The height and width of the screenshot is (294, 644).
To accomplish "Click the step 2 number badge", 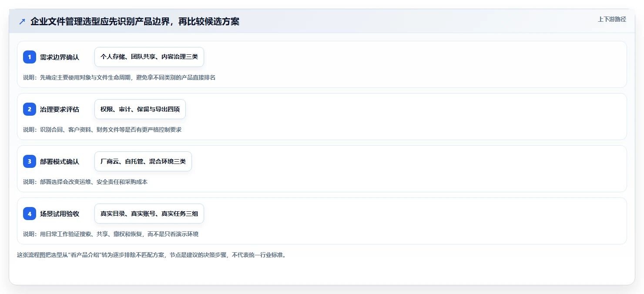I will coord(30,109).
